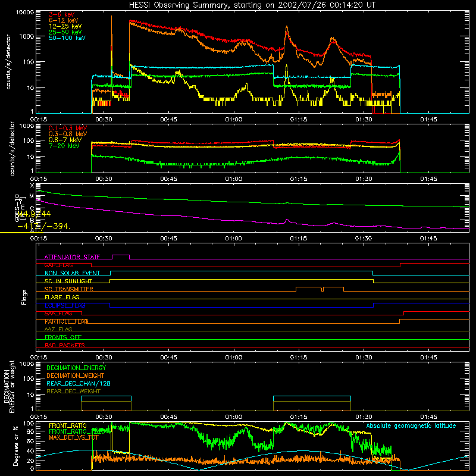Select the X class label on GOES axis
The image size is (476, 476).
(x=33, y=186)
